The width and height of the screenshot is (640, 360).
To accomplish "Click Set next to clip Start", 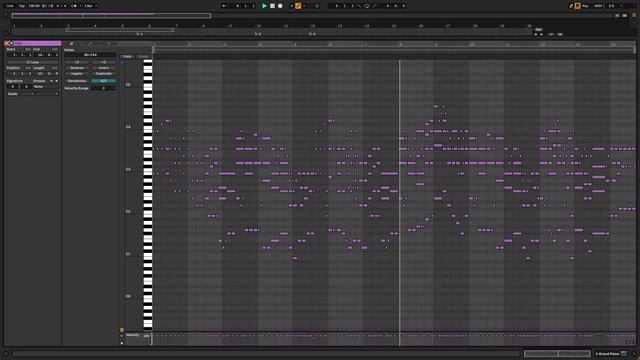I will (27, 49).
